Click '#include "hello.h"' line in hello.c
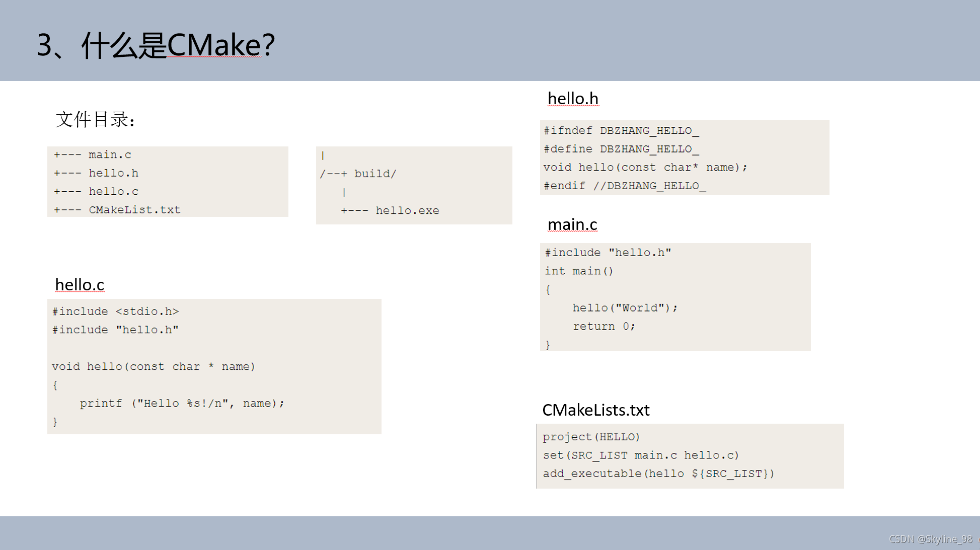 [115, 330]
